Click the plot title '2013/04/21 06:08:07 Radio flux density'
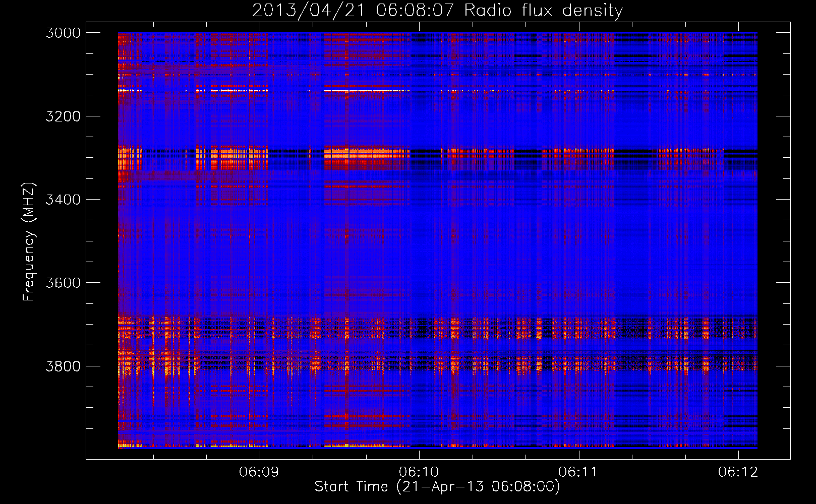The width and height of the screenshot is (816, 504). [437, 10]
